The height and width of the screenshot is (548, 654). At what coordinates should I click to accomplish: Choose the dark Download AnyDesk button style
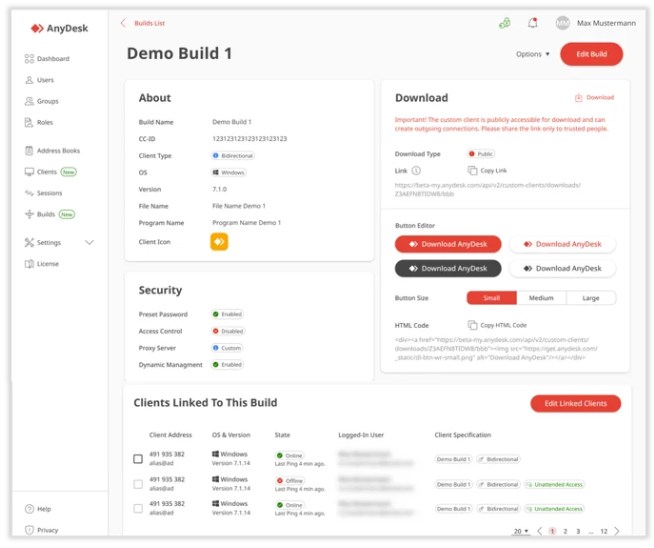447,268
